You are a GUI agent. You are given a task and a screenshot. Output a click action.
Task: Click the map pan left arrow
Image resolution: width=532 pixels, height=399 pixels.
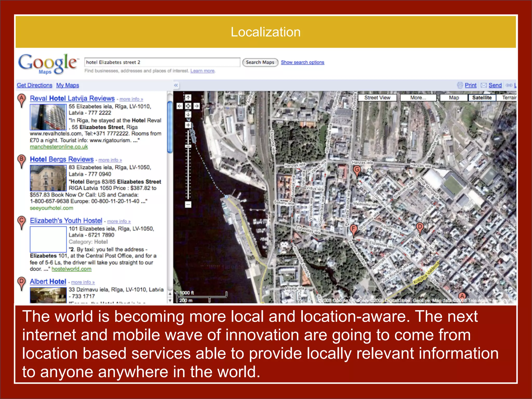point(180,106)
